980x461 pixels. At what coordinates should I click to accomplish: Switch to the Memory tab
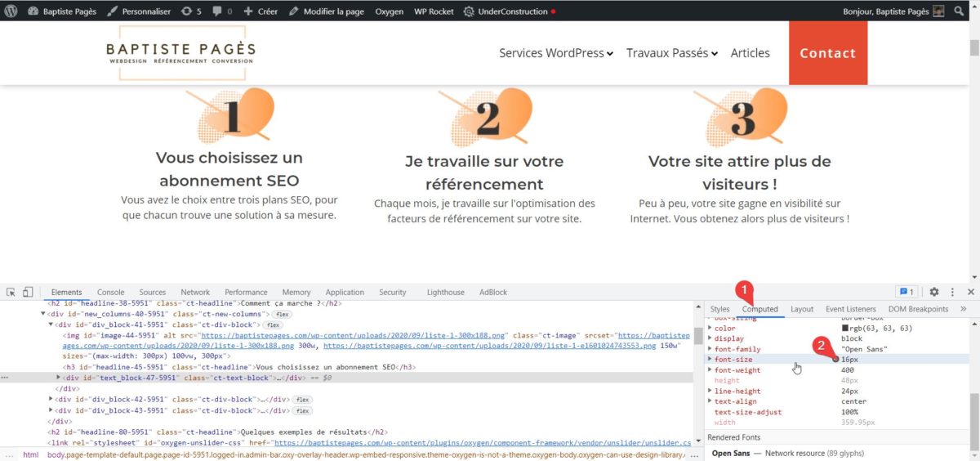(296, 292)
